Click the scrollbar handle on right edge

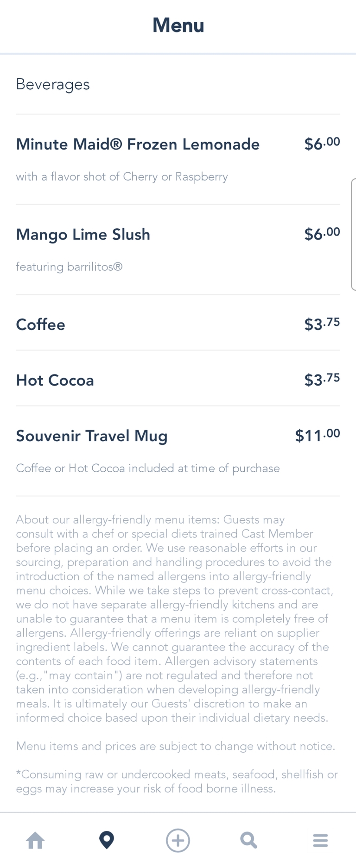(x=353, y=234)
